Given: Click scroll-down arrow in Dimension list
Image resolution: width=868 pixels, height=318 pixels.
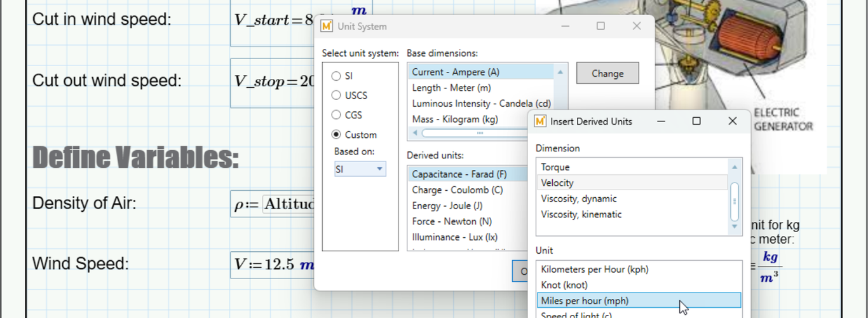Looking at the screenshot, I should pos(735,226).
